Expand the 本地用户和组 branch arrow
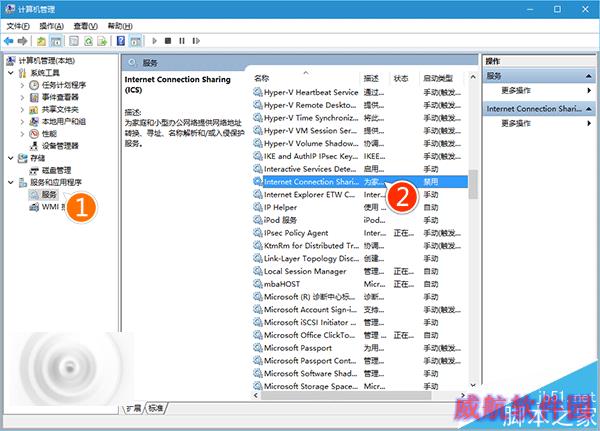The image size is (600, 431). (x=22, y=122)
